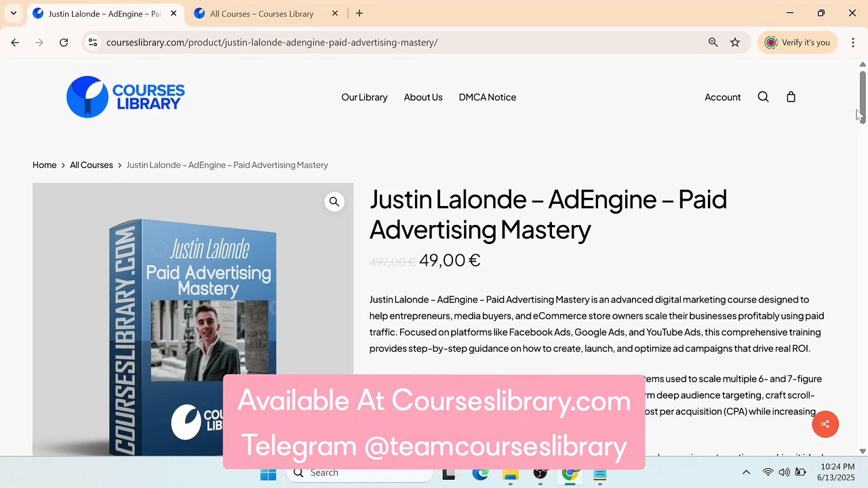Screen dimensions: 868x488
Task: Go back using the browser back arrow
Action: click(15, 42)
